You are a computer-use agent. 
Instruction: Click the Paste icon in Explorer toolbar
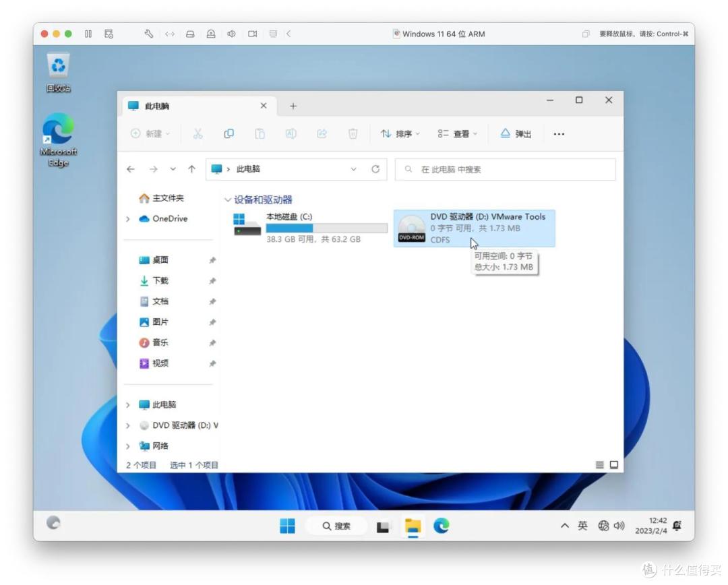pos(260,133)
